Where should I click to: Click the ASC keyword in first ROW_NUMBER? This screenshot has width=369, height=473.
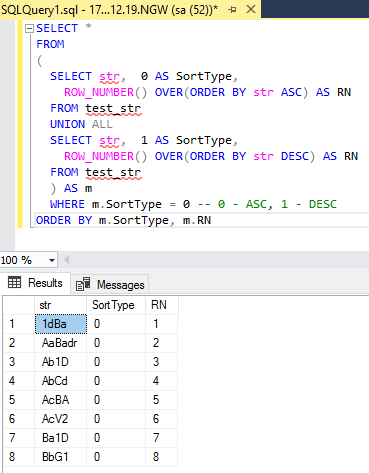pyautogui.click(x=292, y=92)
